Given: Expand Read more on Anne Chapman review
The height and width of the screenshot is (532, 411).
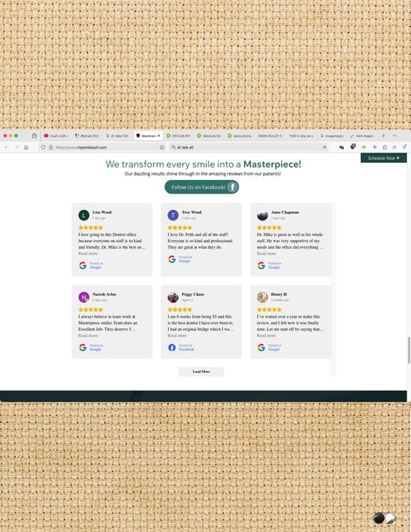Looking at the screenshot, I should click(x=267, y=253).
